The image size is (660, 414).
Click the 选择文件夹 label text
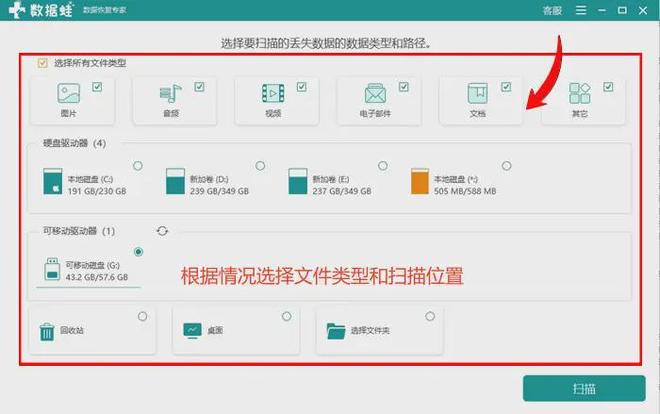(370, 331)
